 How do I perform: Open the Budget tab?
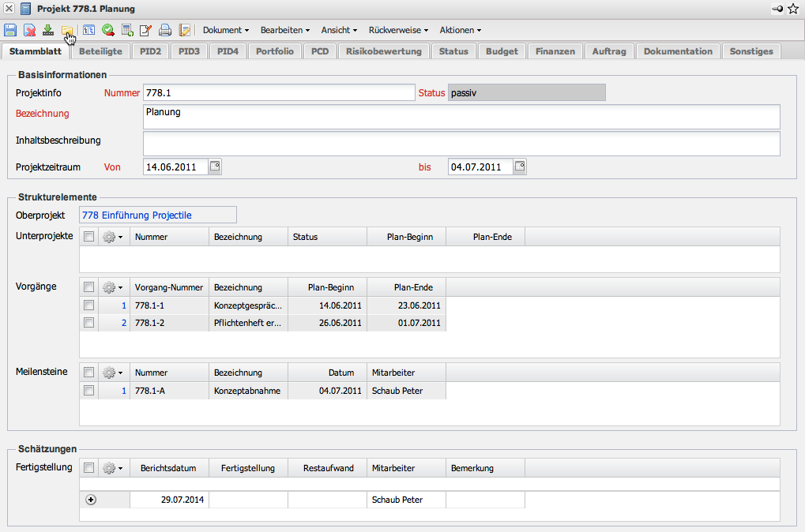point(502,51)
